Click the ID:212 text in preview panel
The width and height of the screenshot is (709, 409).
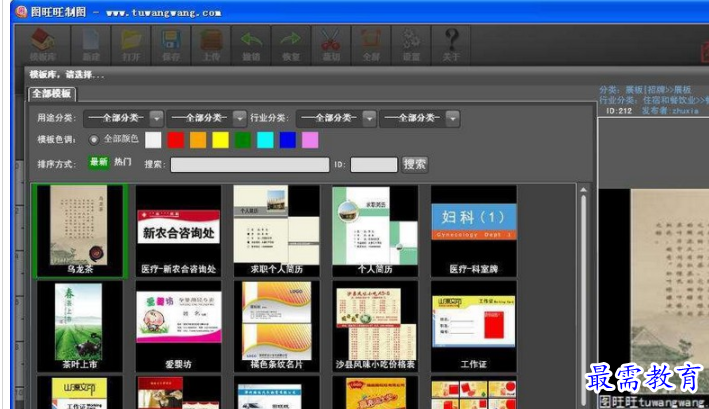619,111
